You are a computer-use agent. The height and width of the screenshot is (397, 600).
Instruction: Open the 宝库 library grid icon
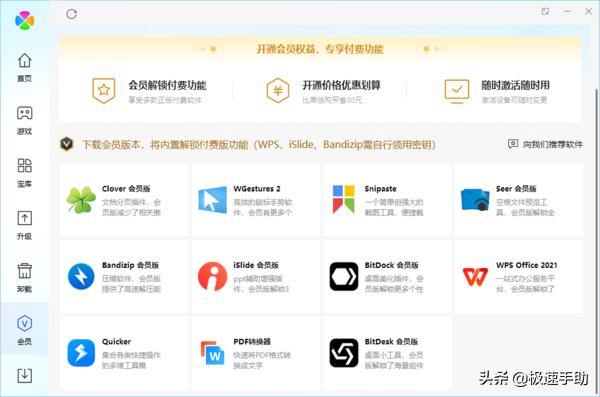tap(24, 166)
